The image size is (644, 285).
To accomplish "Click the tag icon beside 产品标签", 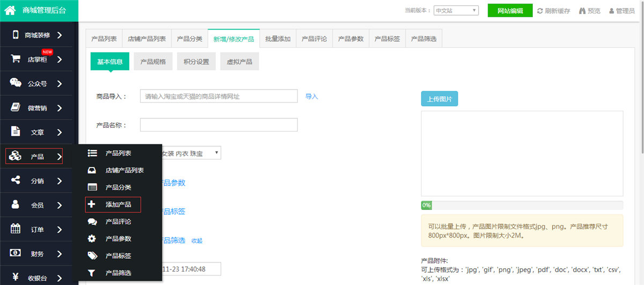I will (x=92, y=255).
